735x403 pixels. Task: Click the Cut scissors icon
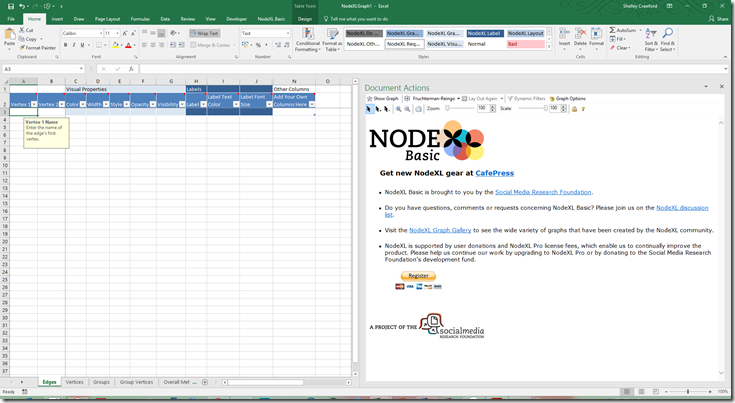22,30
